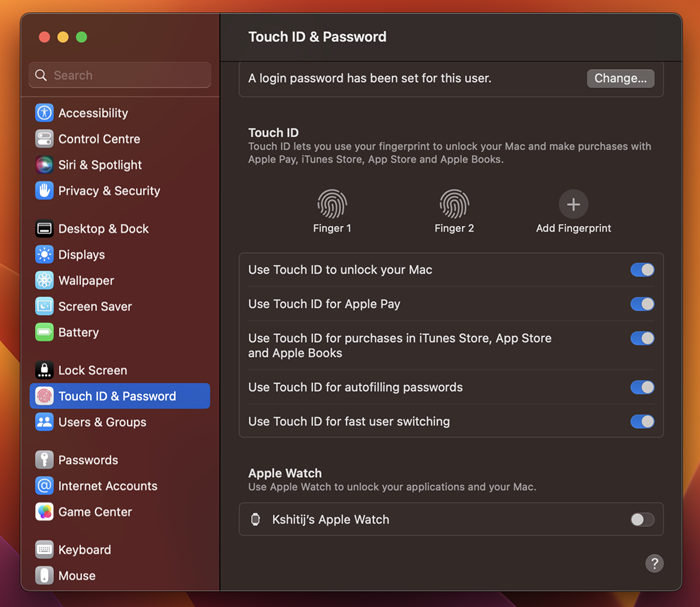This screenshot has width=700, height=607.
Task: Open Siri & Spotlight settings
Action: (120, 165)
